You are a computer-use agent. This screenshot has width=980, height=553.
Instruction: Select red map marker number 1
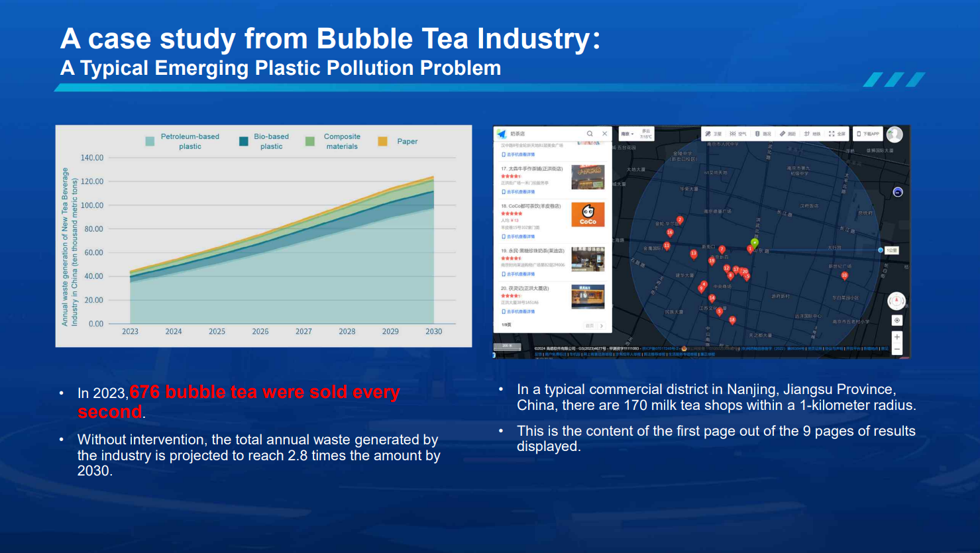pyautogui.click(x=750, y=249)
